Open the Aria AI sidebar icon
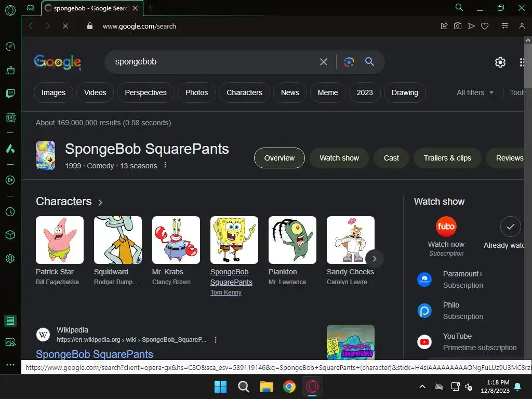This screenshot has height=399, width=532. pyautogui.click(x=10, y=149)
